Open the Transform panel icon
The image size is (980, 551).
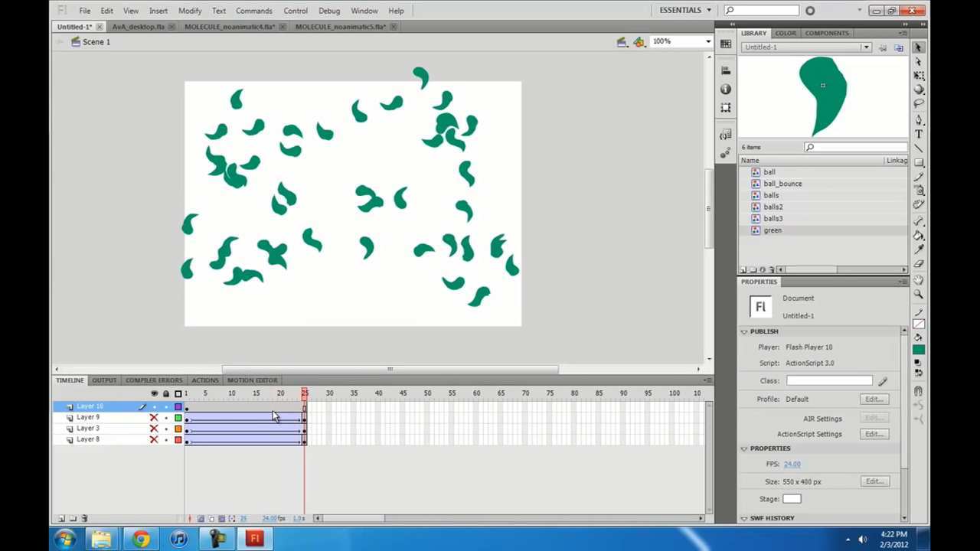[x=726, y=108]
